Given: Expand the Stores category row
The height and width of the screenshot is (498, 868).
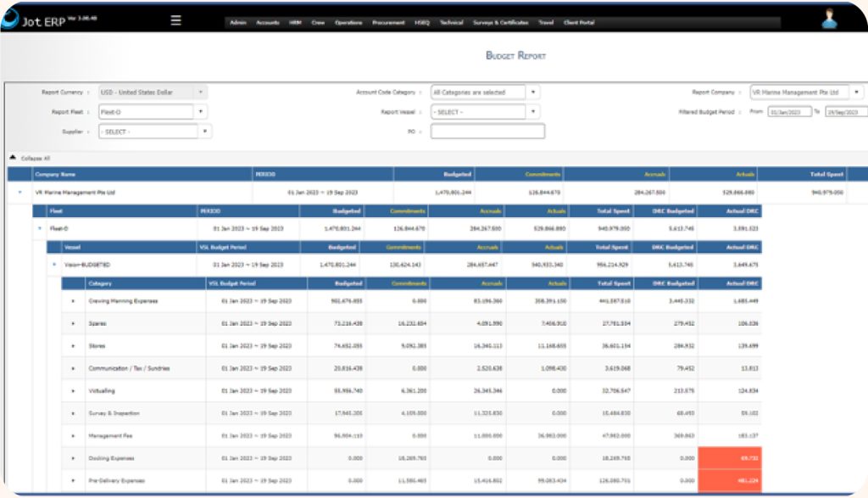Looking at the screenshot, I should click(73, 346).
